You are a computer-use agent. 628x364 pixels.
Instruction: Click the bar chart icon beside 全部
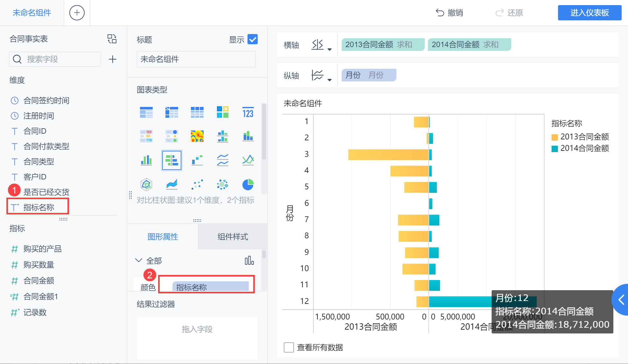pos(249,261)
